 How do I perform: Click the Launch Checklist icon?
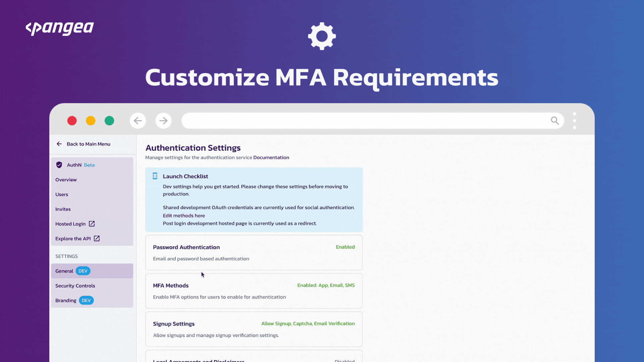pos(155,176)
